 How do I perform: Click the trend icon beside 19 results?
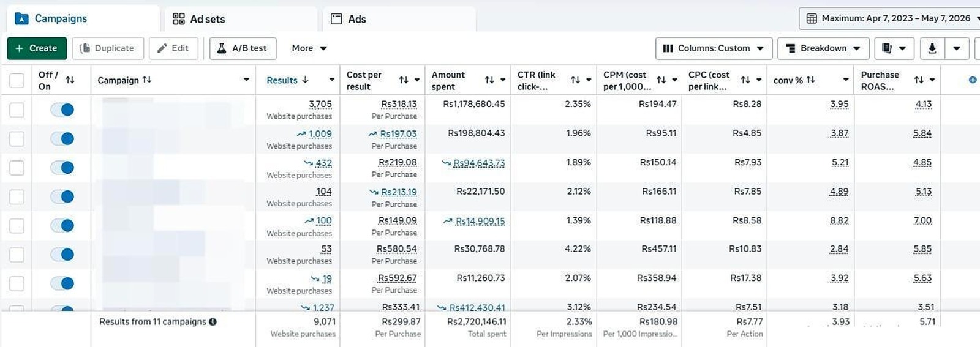click(x=315, y=279)
